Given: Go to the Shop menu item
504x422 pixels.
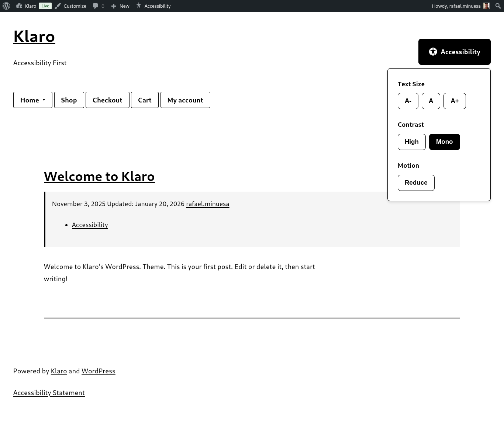Looking at the screenshot, I should point(69,100).
